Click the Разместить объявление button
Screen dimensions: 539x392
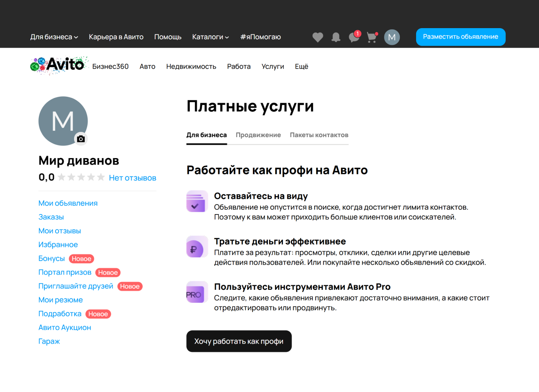click(461, 36)
